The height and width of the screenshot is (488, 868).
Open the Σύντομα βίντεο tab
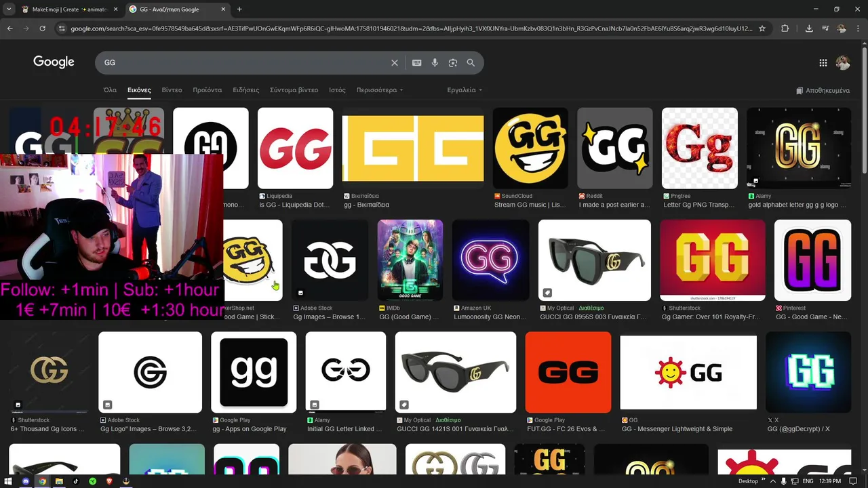pyautogui.click(x=294, y=90)
